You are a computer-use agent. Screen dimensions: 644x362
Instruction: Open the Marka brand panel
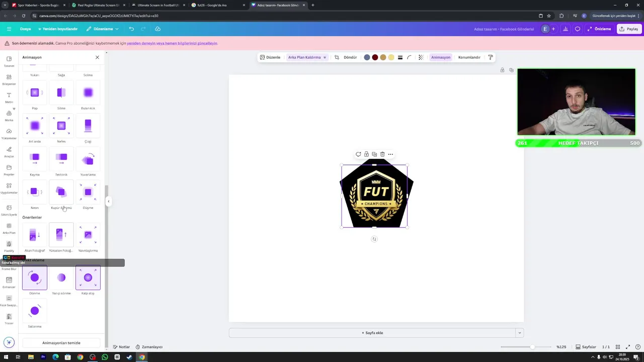9,116
